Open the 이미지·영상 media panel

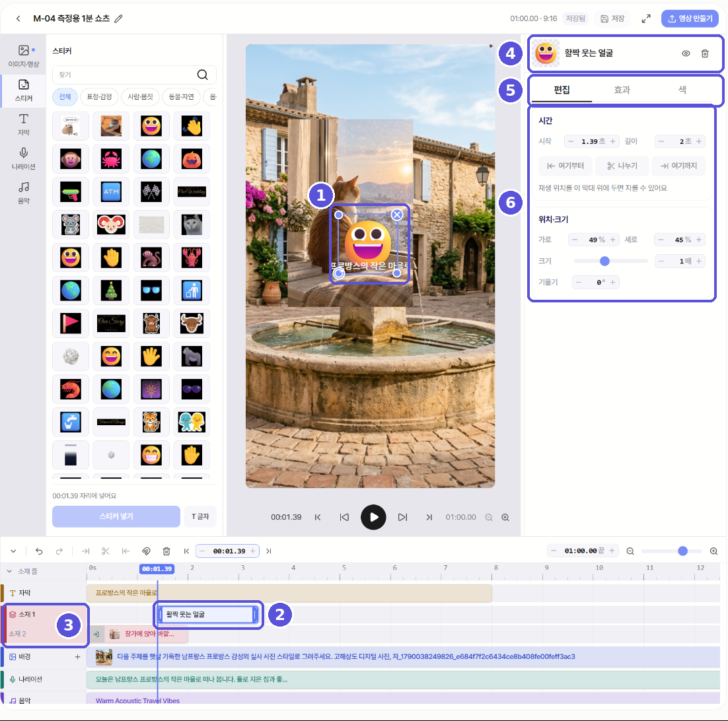tap(24, 56)
